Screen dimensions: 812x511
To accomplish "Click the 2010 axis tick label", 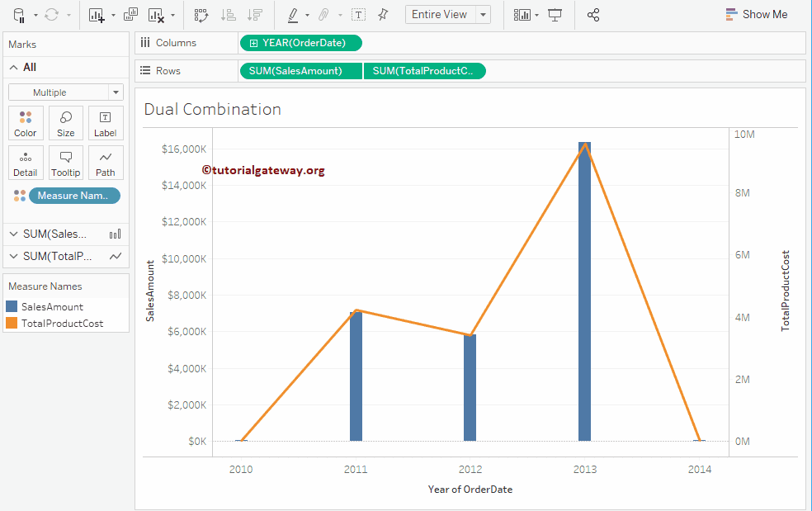I will (x=241, y=470).
